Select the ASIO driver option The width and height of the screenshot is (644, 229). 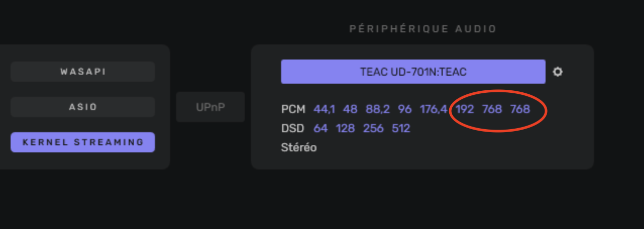pos(83,107)
